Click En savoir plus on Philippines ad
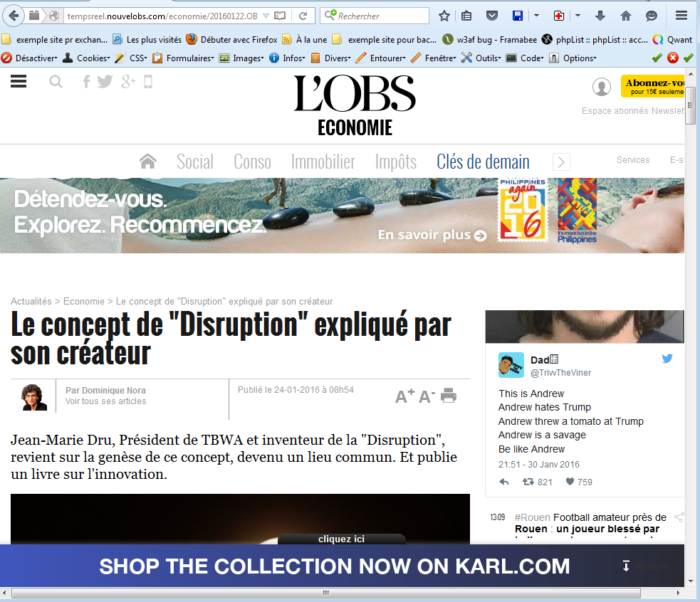The image size is (700, 602). click(432, 235)
